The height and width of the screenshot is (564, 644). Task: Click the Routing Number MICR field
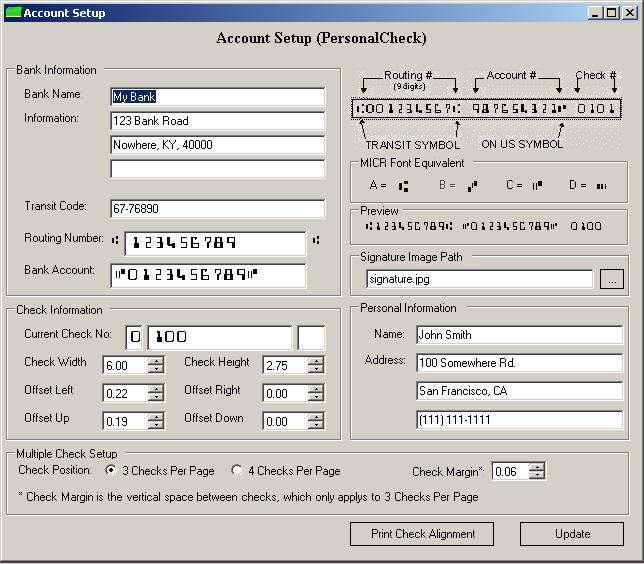click(215, 243)
